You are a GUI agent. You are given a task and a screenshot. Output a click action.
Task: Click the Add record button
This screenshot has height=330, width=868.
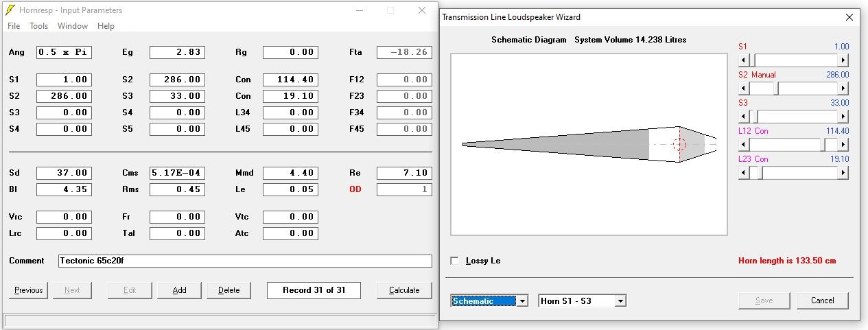pyautogui.click(x=179, y=290)
